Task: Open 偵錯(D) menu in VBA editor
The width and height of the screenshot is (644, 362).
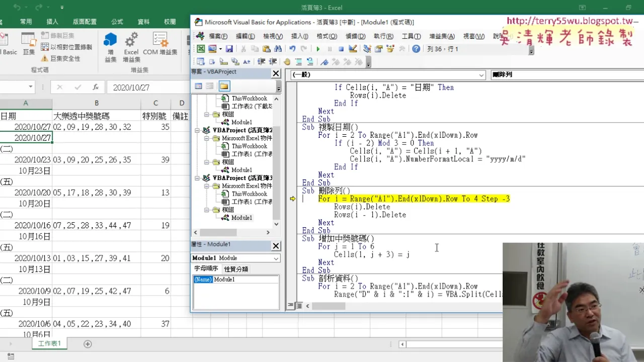Action: (355, 36)
